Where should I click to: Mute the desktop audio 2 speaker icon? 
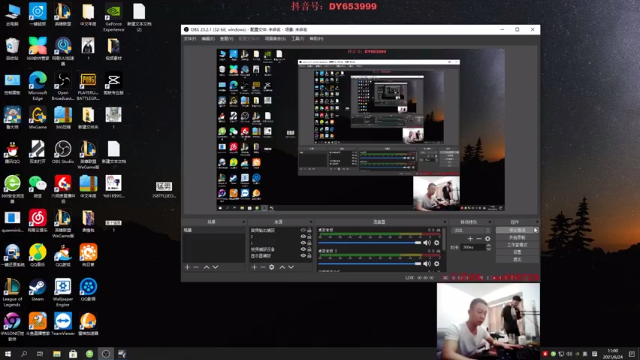[x=427, y=264]
